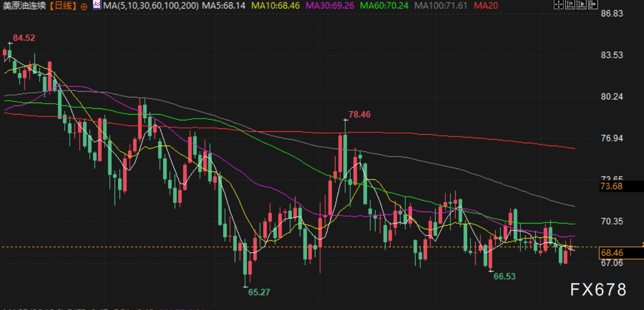The image size is (644, 310).
Task: Select the MA60:70.24 legend label
Action: 385,6
